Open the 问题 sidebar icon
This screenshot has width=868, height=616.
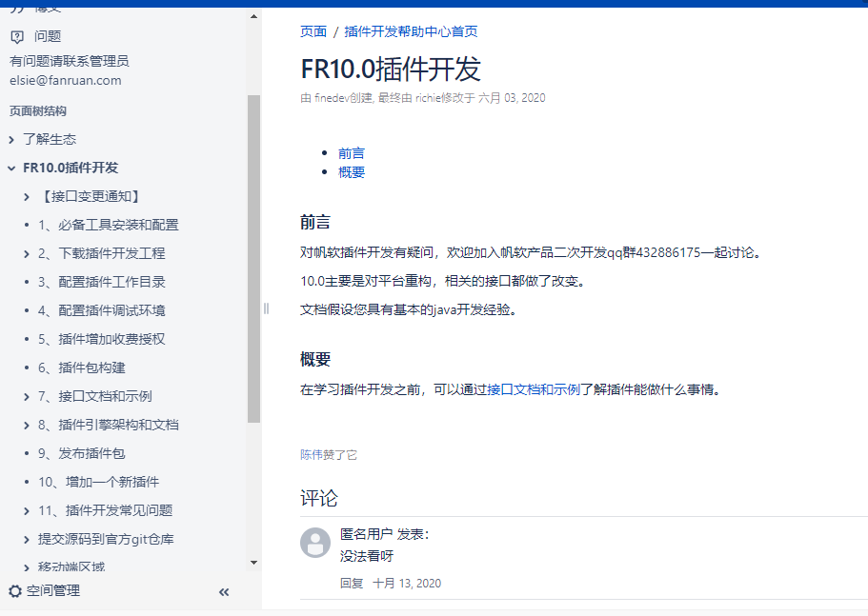pyautogui.click(x=17, y=36)
